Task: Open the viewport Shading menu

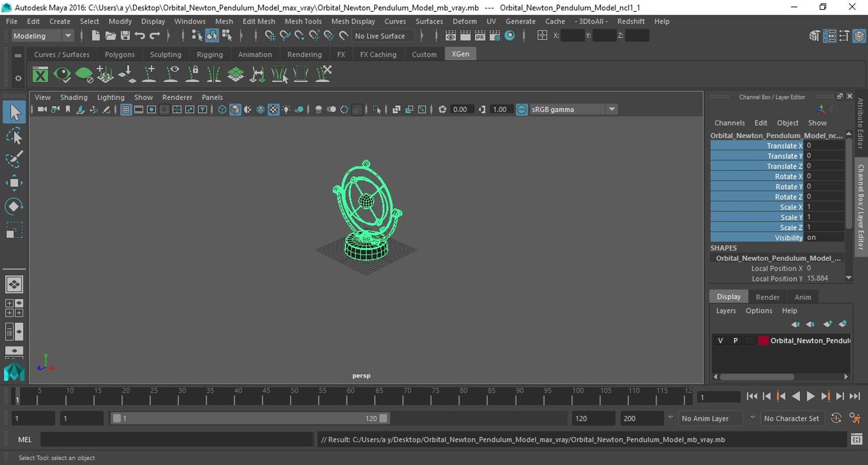Action: coord(74,97)
